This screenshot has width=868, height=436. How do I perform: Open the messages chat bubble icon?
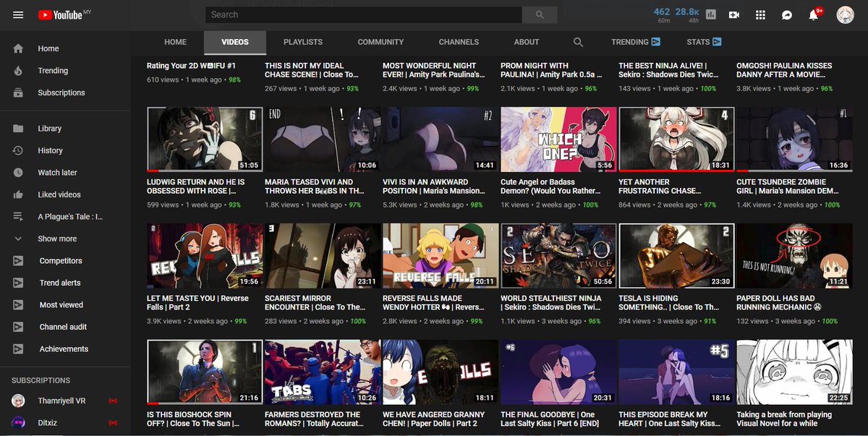click(x=787, y=14)
